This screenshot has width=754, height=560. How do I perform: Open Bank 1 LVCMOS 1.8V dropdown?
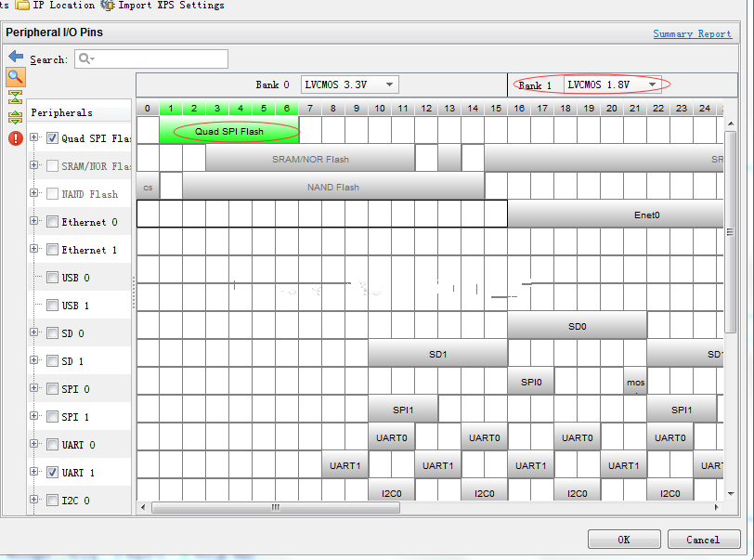tap(653, 85)
